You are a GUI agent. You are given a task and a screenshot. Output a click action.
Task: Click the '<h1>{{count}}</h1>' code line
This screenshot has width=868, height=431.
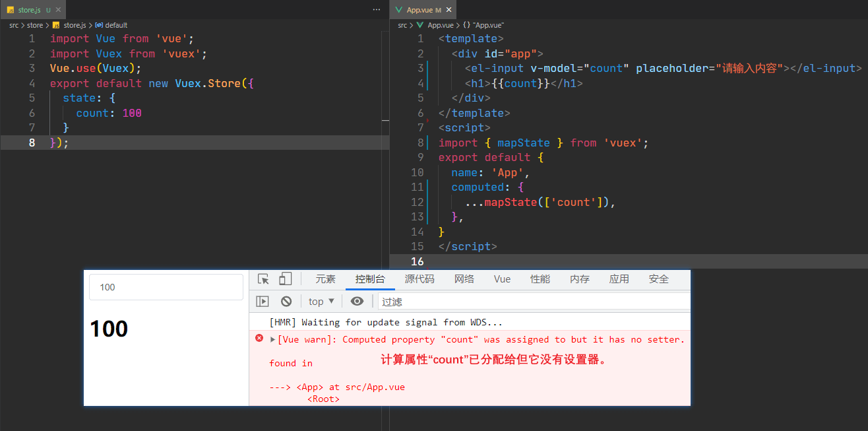524,83
